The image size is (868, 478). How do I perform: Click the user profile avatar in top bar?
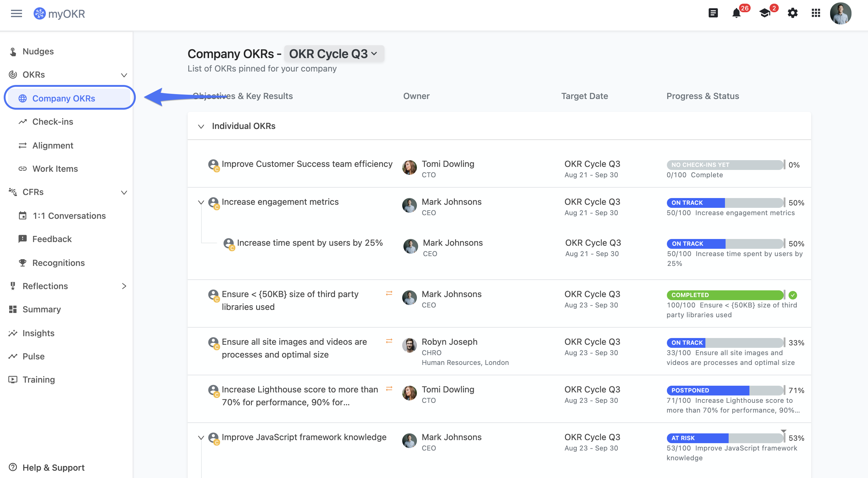coord(840,13)
